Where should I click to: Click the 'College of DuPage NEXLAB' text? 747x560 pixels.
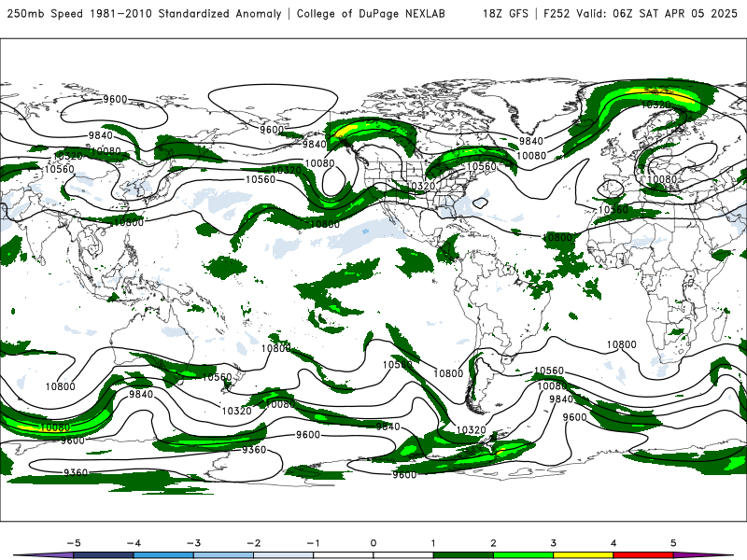click(x=371, y=13)
